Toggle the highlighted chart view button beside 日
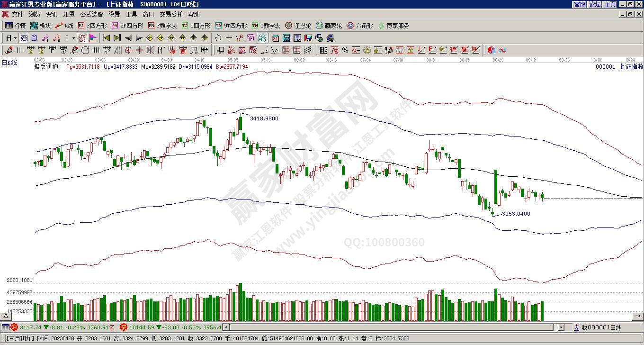 point(23,38)
